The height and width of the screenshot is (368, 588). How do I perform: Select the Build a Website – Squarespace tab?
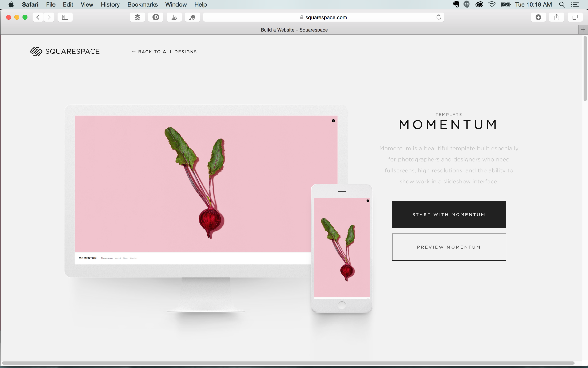[x=294, y=30]
